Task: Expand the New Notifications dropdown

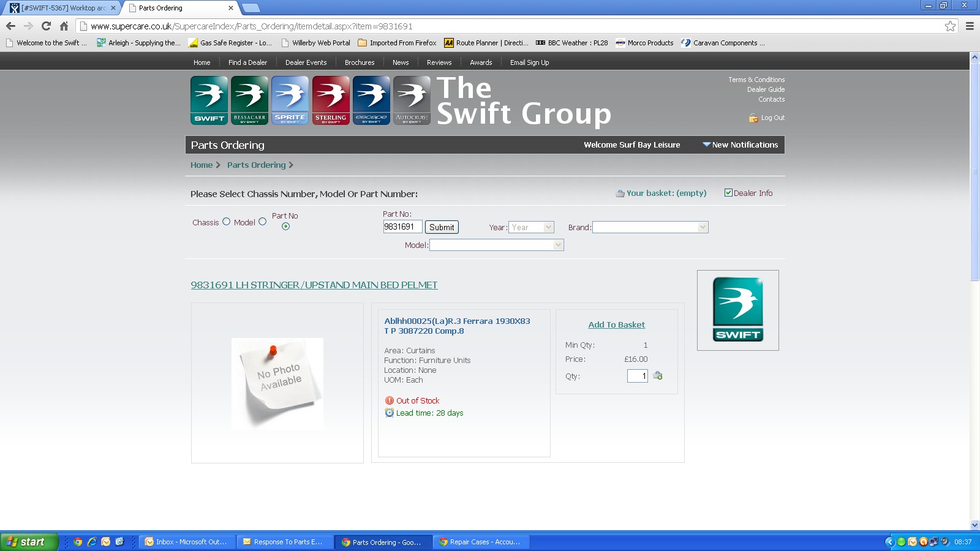Action: (741, 145)
